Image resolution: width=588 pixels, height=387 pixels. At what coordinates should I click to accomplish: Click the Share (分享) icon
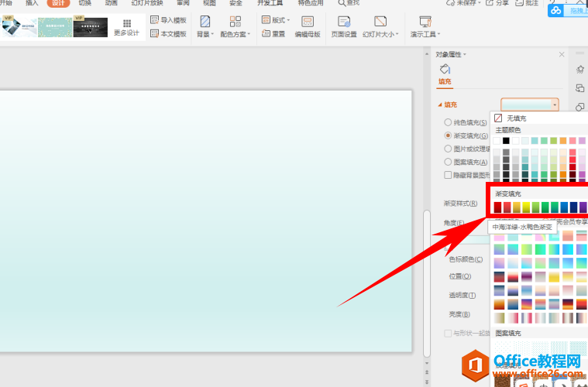[x=490, y=3]
